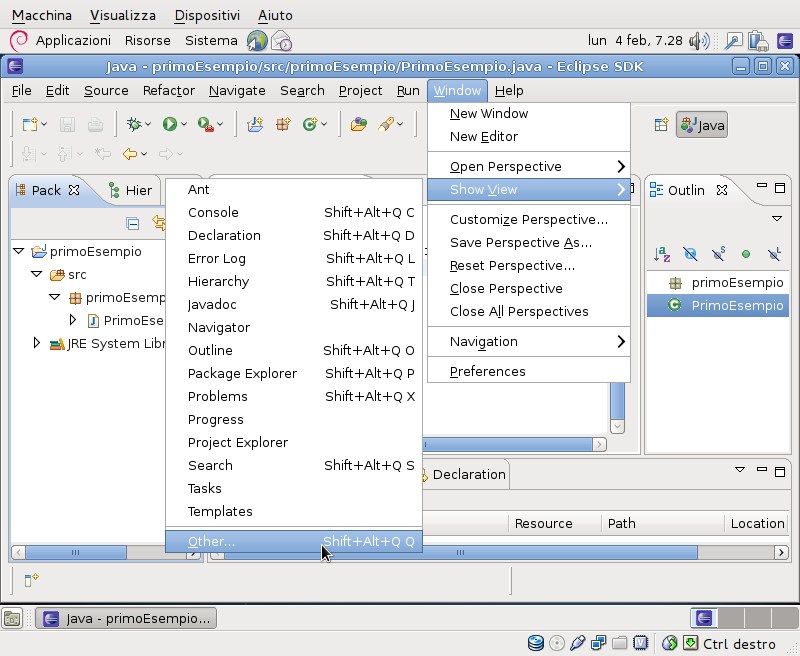Open the Navigation submenu
Screen dimensions: 800x656
point(529,341)
